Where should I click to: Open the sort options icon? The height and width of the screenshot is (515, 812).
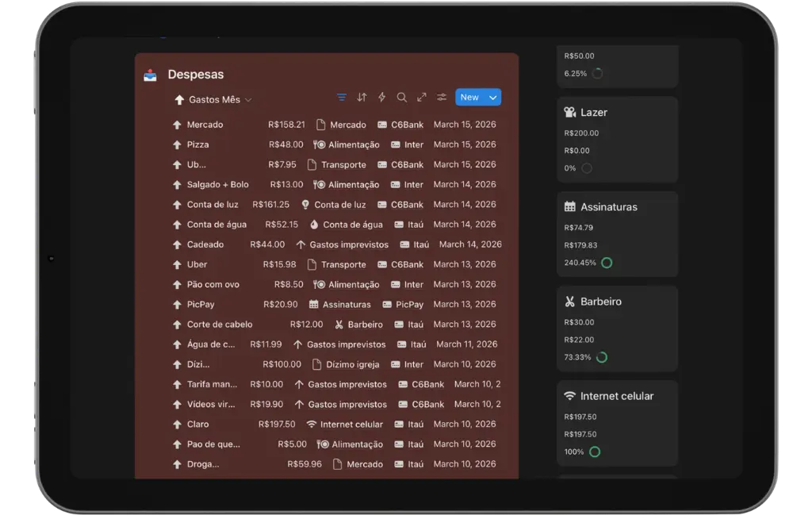pos(362,97)
